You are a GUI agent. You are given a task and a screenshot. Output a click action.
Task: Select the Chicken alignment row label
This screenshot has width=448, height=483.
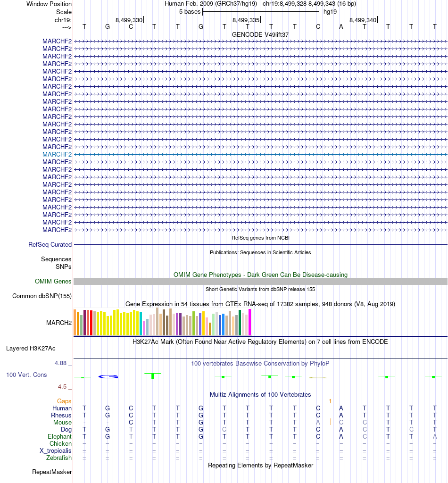pyautogui.click(x=61, y=443)
